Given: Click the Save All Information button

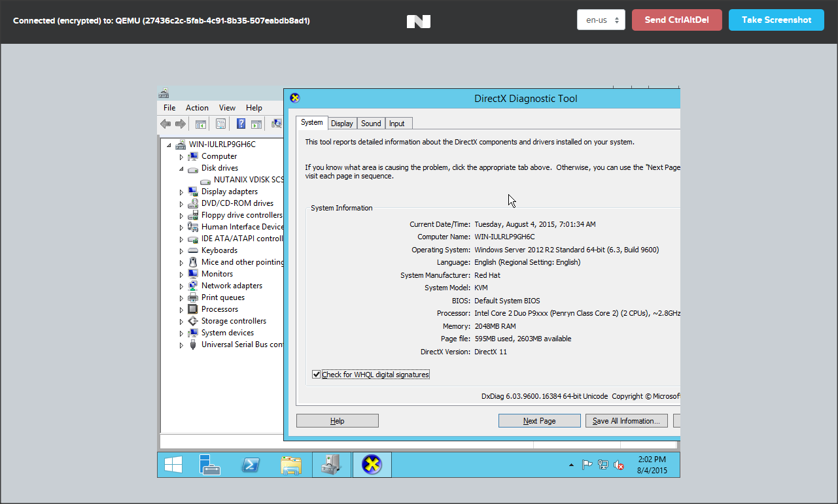Looking at the screenshot, I should coord(626,421).
